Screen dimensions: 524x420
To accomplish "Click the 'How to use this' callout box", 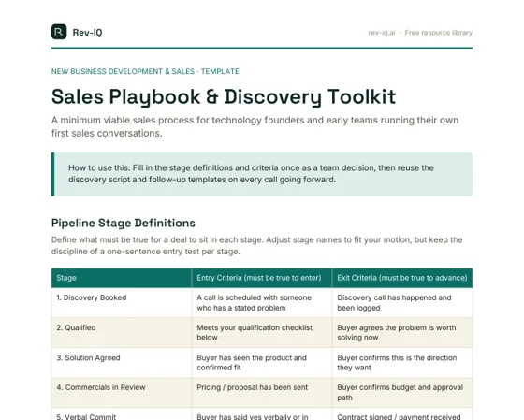I will (x=262, y=174).
